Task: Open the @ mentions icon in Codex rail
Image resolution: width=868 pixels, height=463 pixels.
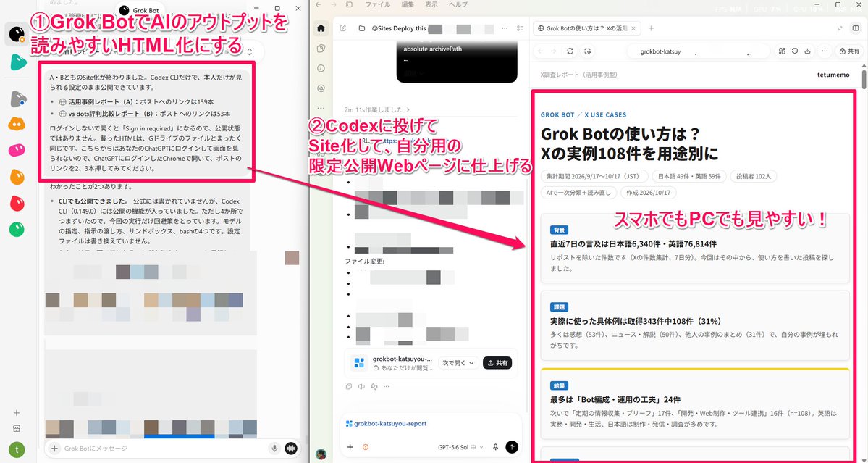Action: pos(321,88)
